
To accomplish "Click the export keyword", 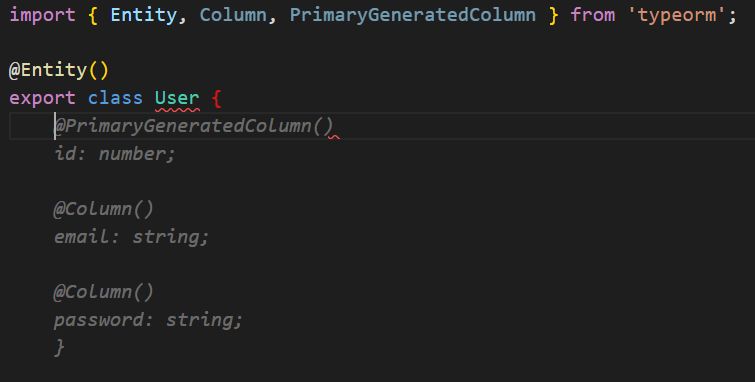I will click(x=42, y=98).
